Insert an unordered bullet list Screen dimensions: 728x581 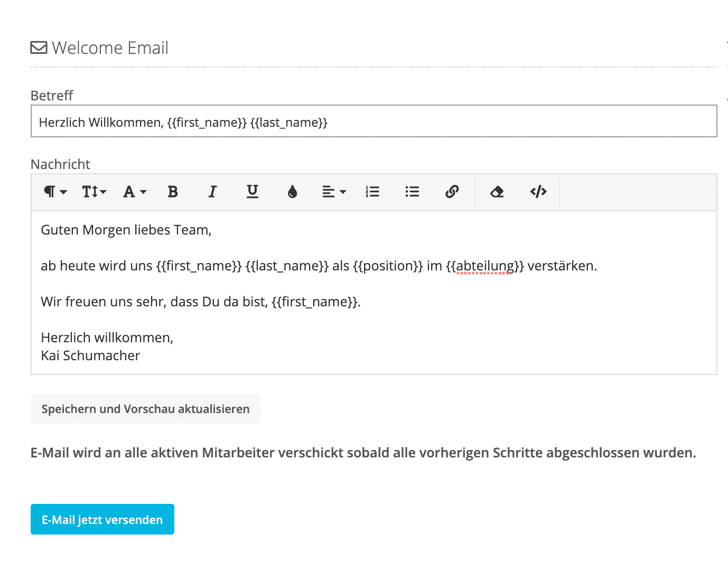pyautogui.click(x=412, y=192)
